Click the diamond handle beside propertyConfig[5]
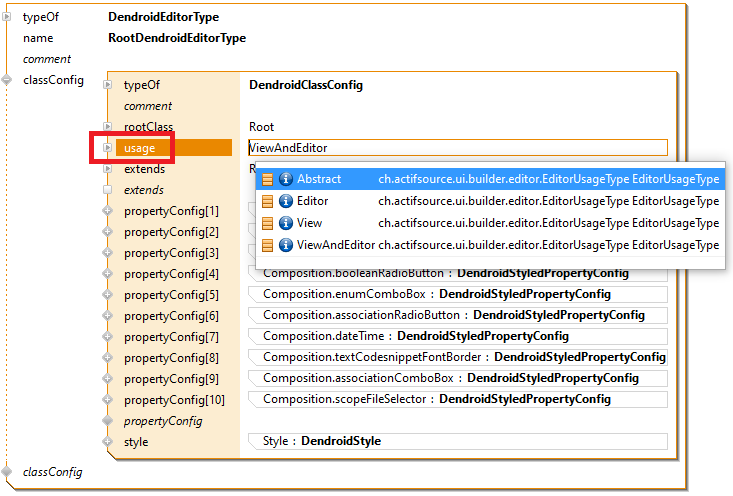The height and width of the screenshot is (496, 733). (108, 295)
